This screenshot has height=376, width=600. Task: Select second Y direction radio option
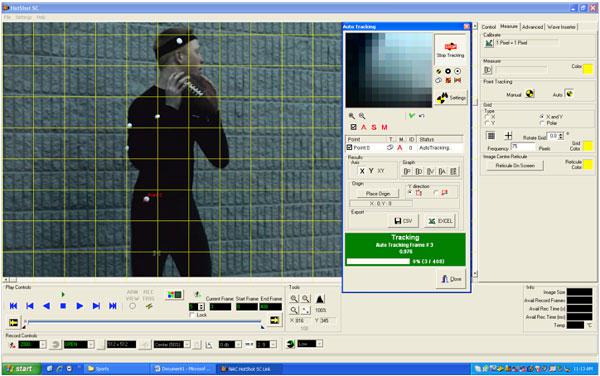(436, 192)
